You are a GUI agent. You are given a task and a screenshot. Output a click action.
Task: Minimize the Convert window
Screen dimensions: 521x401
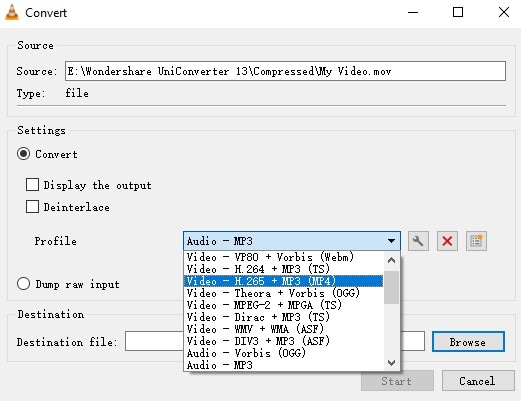tap(413, 13)
